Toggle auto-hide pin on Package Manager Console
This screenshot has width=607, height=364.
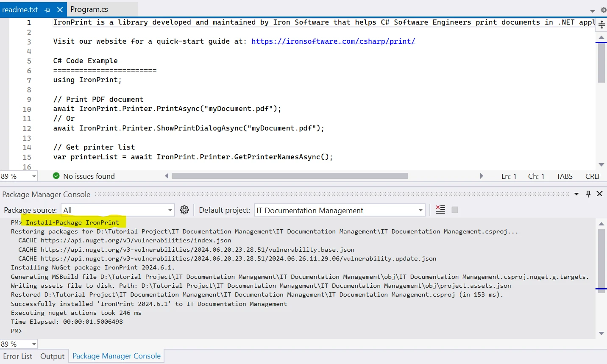[588, 194]
